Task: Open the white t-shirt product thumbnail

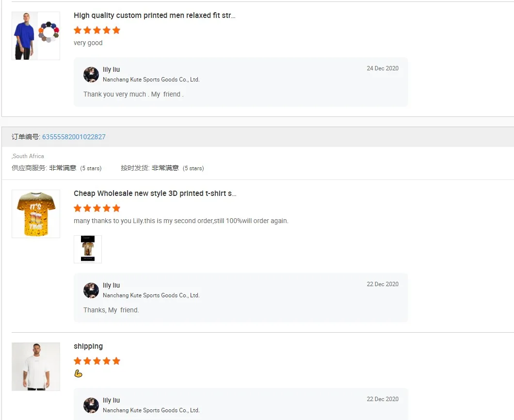Action: (36, 367)
